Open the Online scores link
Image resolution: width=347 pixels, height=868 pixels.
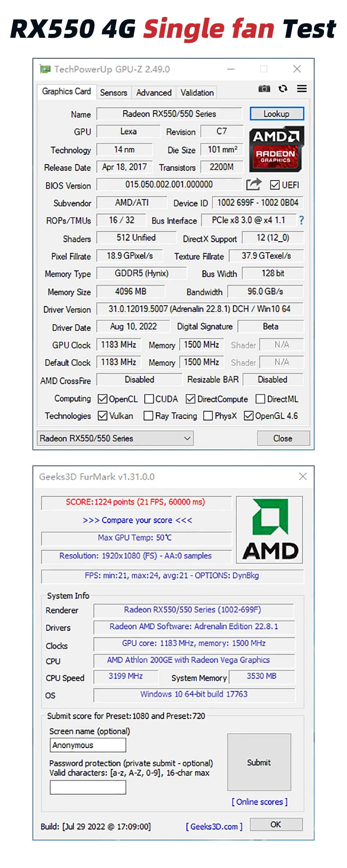tap(259, 802)
